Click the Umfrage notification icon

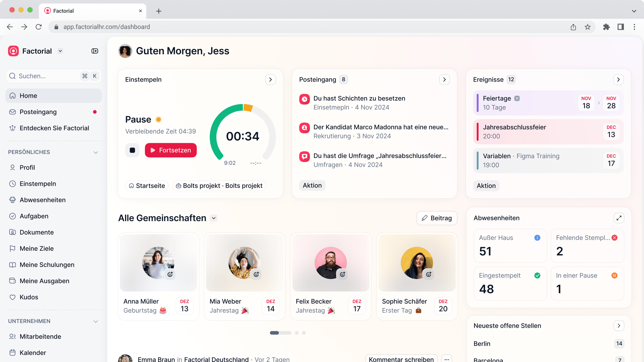tap(304, 156)
